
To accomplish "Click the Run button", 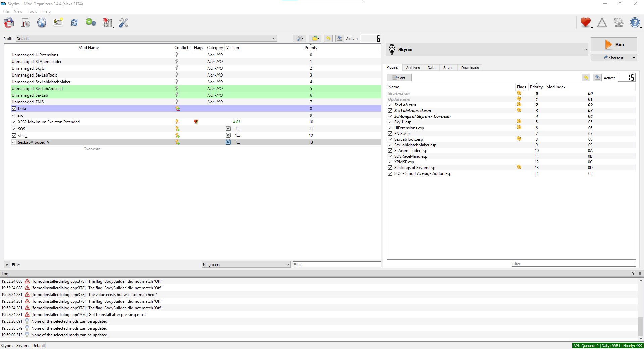I will [613, 44].
